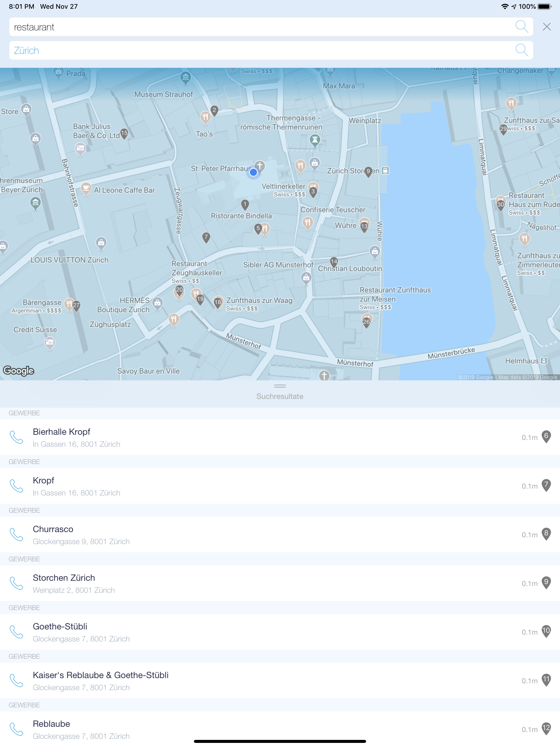
Task: Call Bierhalle Kropf via the phone icon
Action: coord(16,437)
